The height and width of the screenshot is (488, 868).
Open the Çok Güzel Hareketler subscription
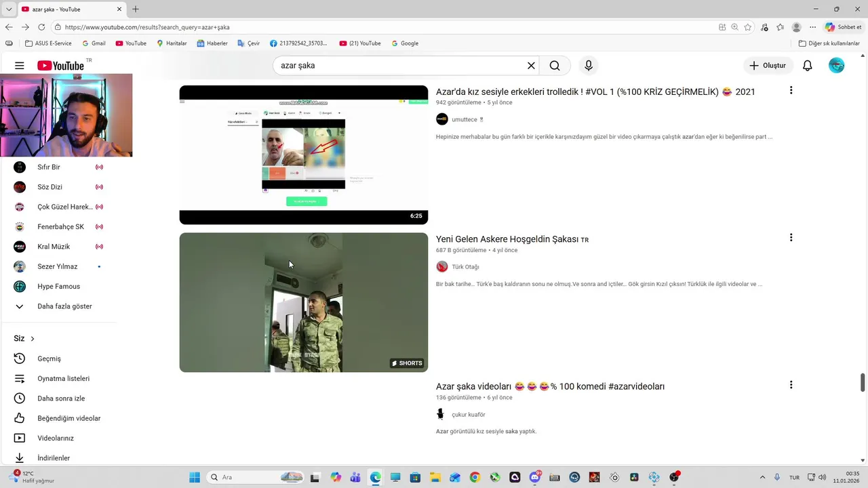[x=58, y=207]
